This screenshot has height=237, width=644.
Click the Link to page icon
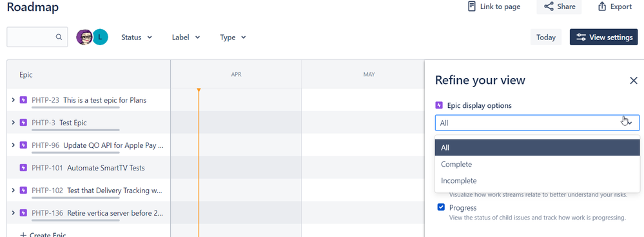point(472,6)
